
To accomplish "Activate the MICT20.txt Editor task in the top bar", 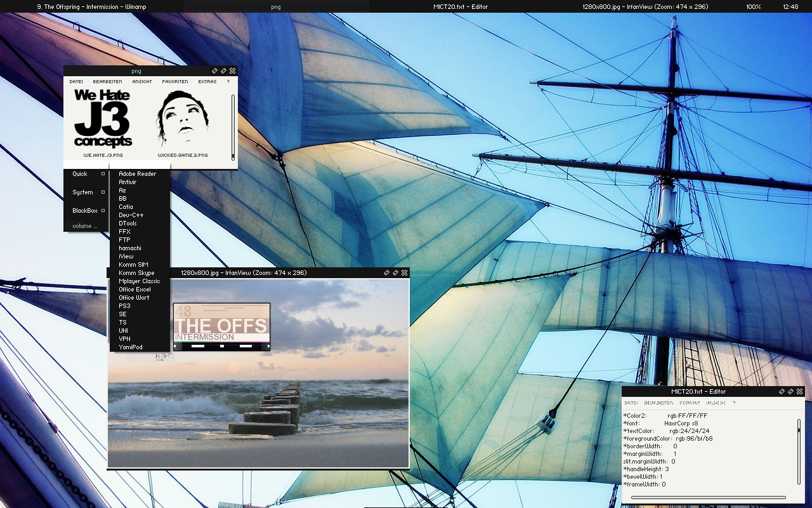I will [460, 6].
